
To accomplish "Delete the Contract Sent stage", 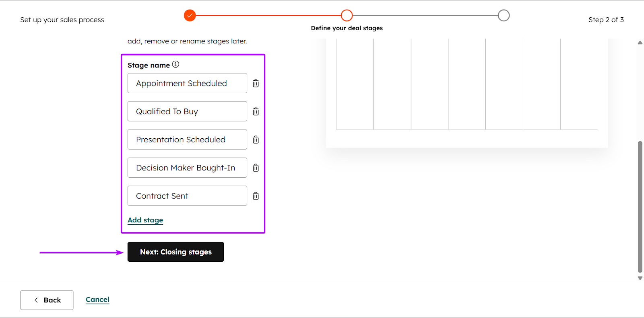I will coord(256,196).
